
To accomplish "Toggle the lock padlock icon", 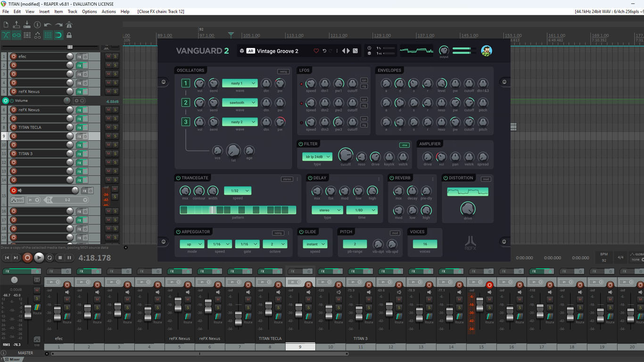I will point(69,35).
